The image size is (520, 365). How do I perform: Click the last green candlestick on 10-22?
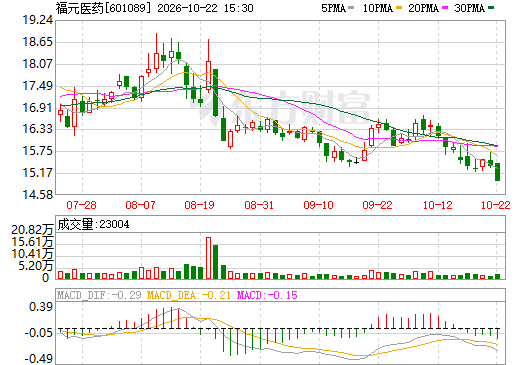coord(498,172)
